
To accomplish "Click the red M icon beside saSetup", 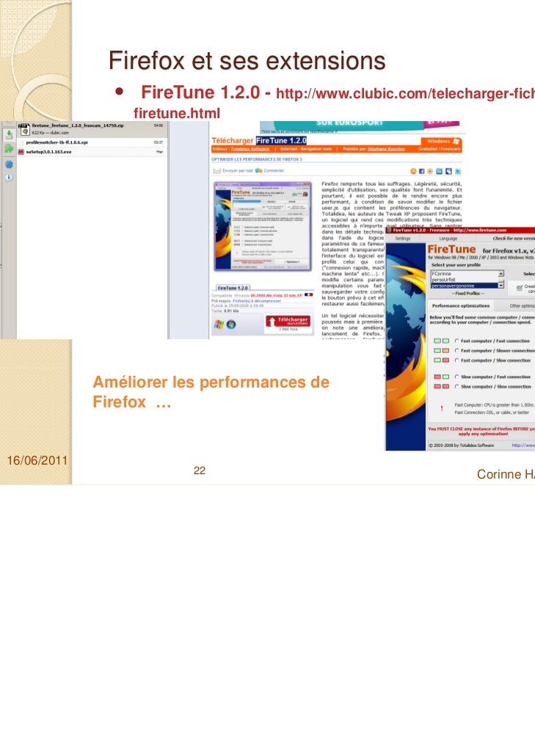I will coord(21,152).
